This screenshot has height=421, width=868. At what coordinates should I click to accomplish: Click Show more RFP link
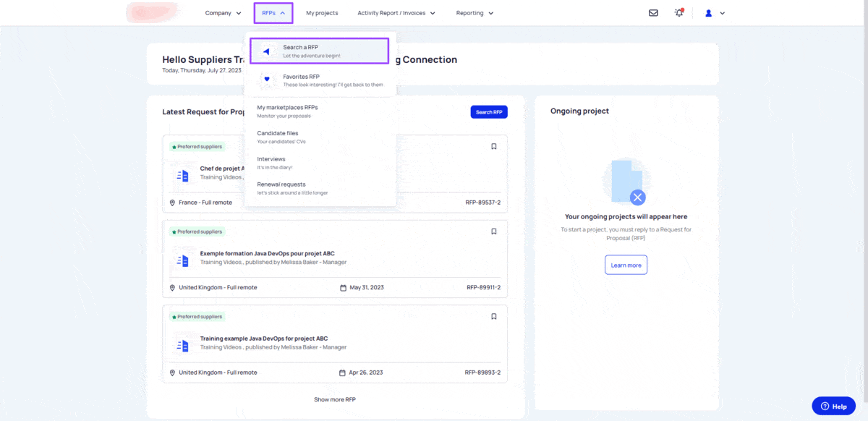(x=335, y=399)
